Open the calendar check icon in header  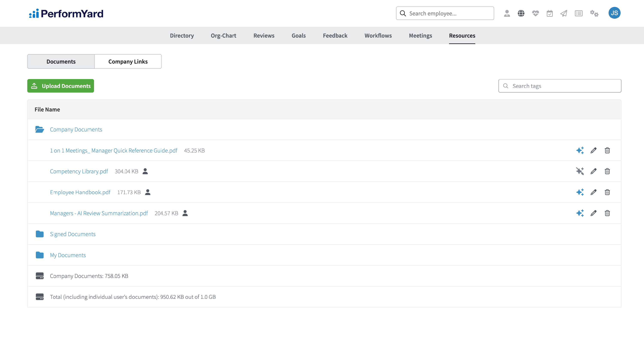[x=550, y=13]
